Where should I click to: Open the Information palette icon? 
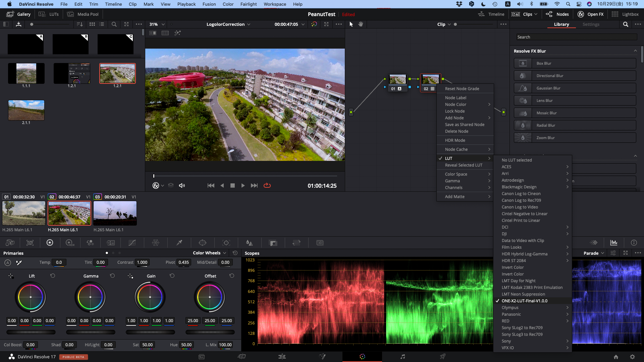(634, 243)
